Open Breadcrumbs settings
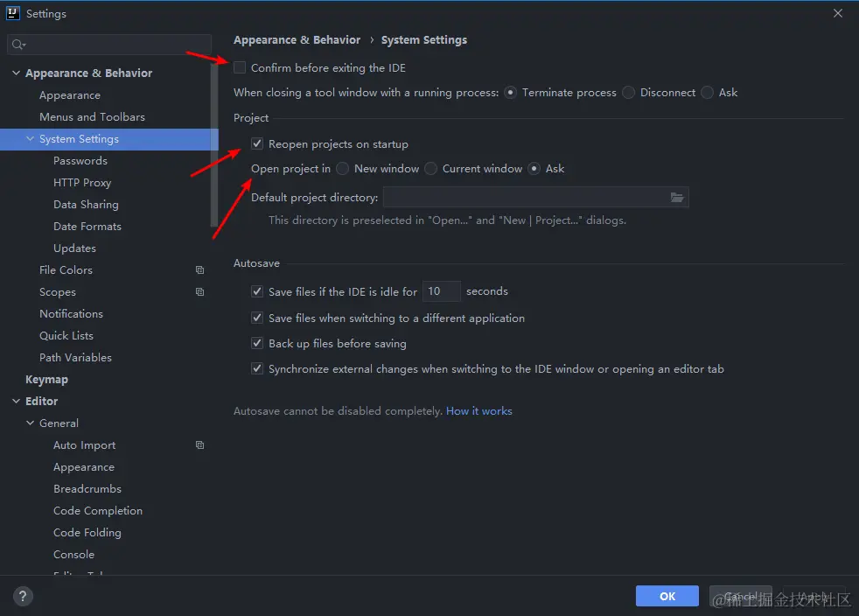The width and height of the screenshot is (859, 616). pos(87,489)
